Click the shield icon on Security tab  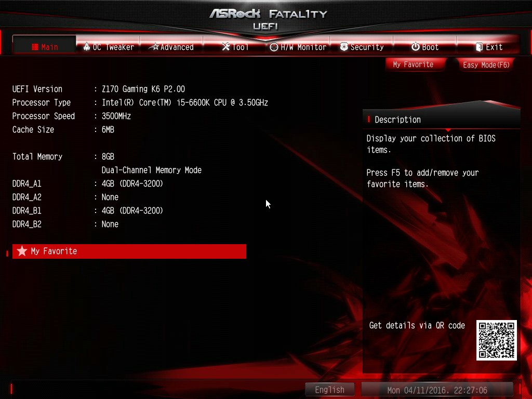point(344,46)
